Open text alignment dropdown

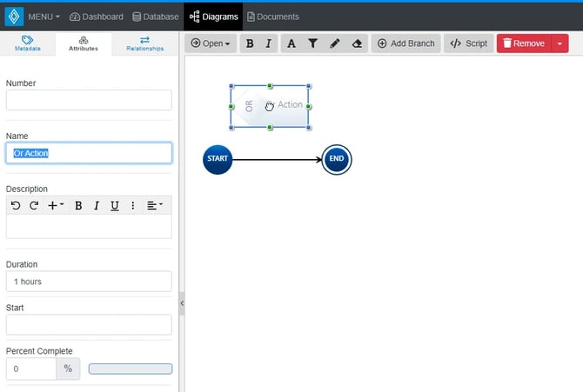[x=155, y=205]
